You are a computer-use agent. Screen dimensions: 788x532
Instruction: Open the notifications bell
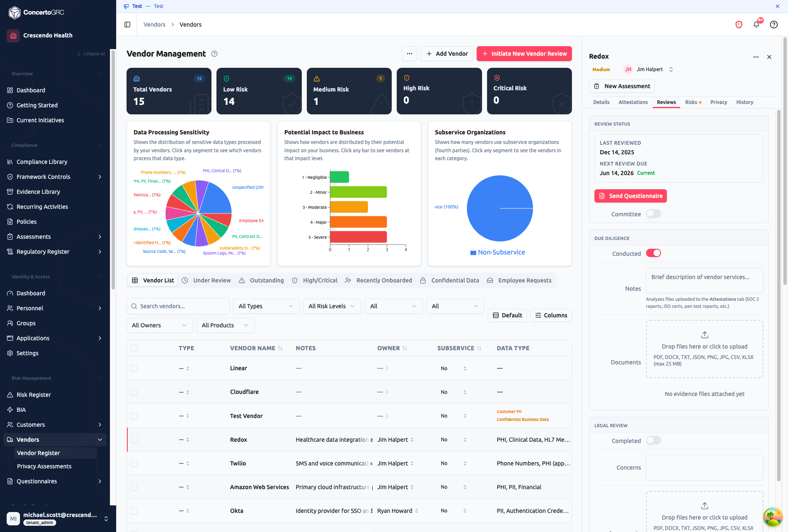point(756,25)
